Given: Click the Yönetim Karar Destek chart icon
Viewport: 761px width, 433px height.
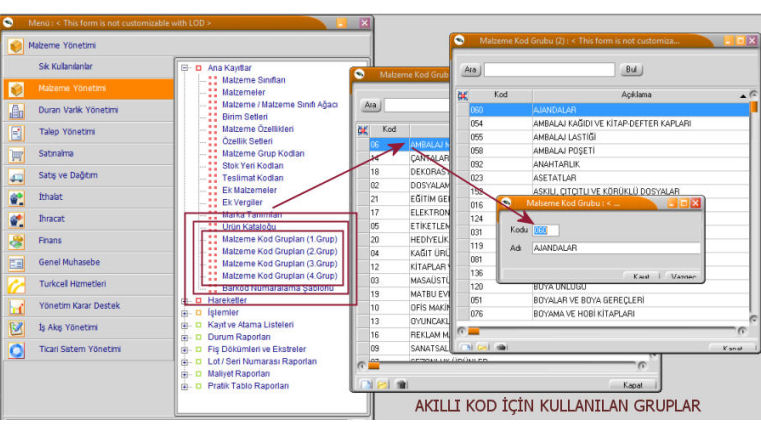Looking at the screenshot, I should (x=16, y=307).
